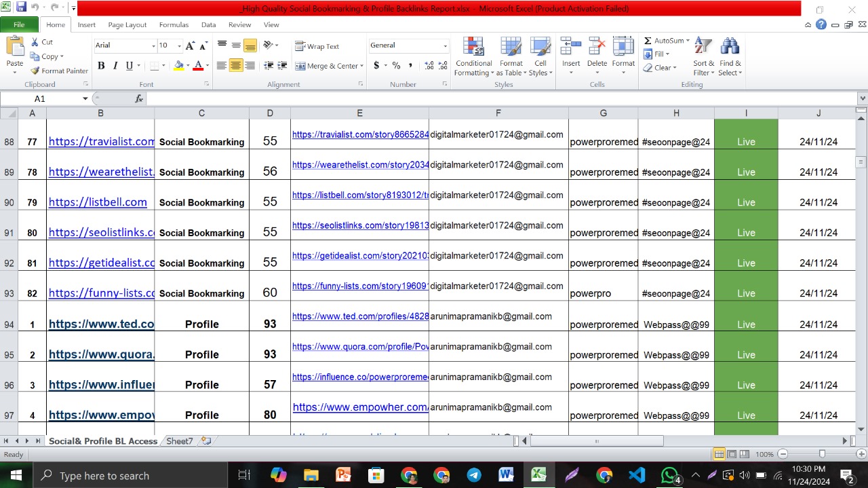Image resolution: width=868 pixels, height=488 pixels.
Task: Toggle Italic formatting
Action: 115,66
